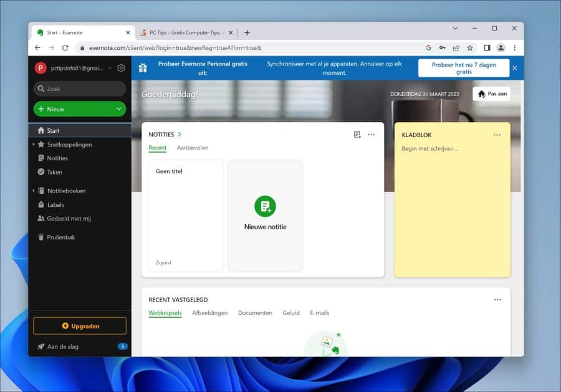Image resolution: width=561 pixels, height=392 pixels.
Task: Go forward in browser
Action: [x=52, y=47]
